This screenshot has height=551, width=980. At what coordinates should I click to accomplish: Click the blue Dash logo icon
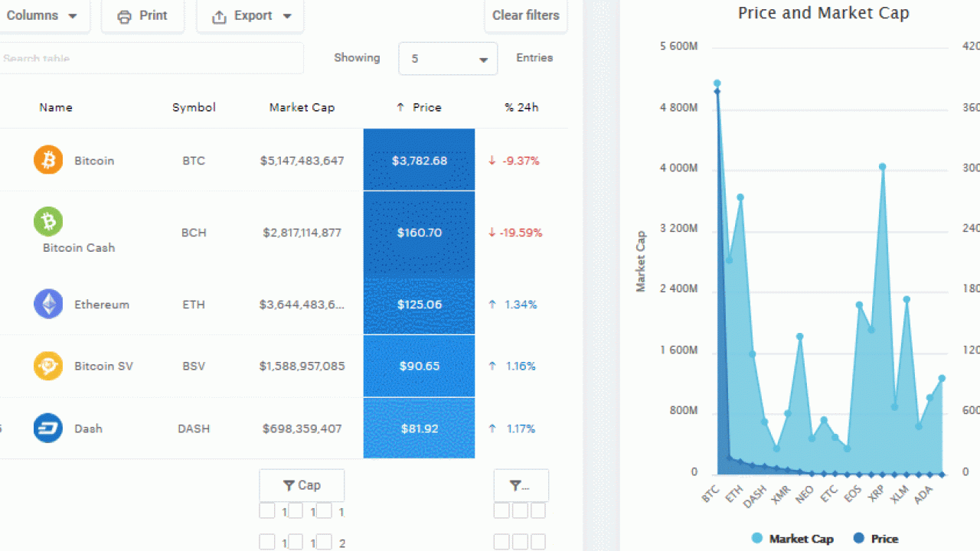pyautogui.click(x=48, y=428)
